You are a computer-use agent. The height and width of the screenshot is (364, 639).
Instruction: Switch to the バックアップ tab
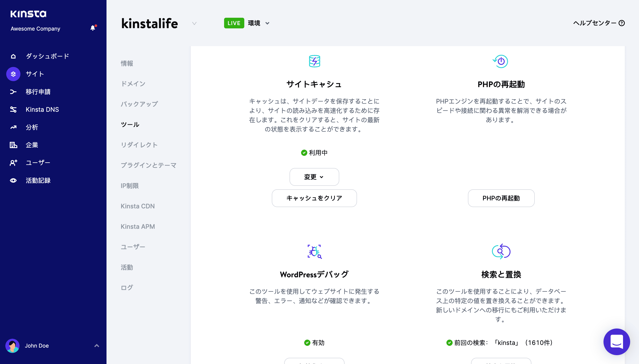(139, 104)
